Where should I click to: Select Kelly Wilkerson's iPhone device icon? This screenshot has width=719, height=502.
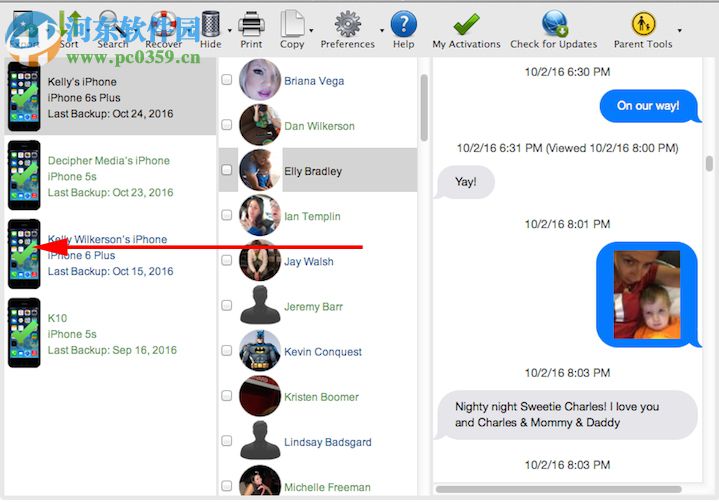tap(24, 254)
